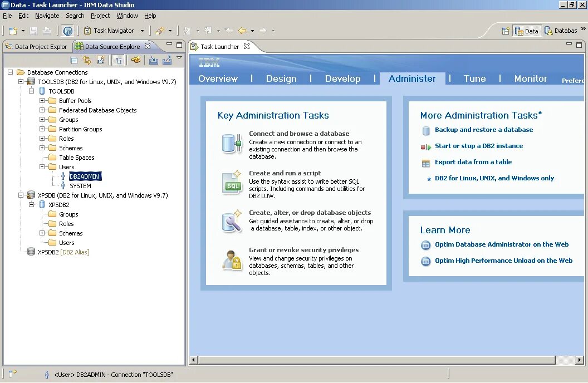
Task: Click the Print toolbar icon
Action: (47, 31)
